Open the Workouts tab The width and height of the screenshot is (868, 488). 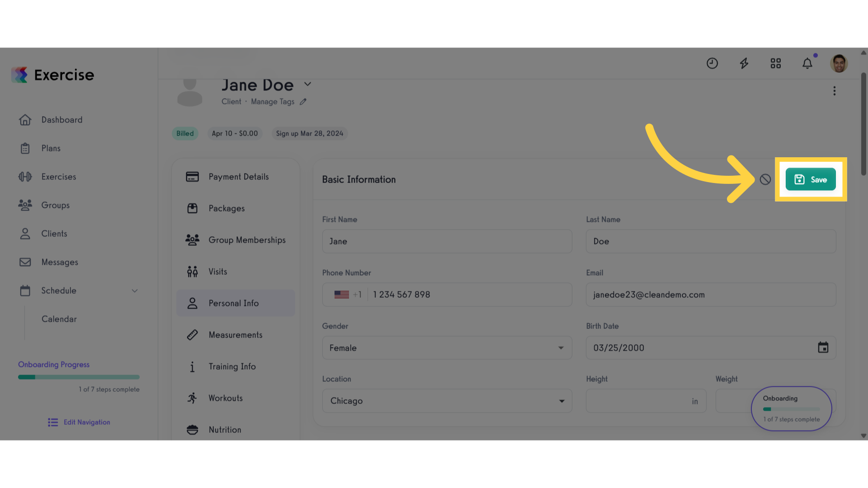point(236,398)
